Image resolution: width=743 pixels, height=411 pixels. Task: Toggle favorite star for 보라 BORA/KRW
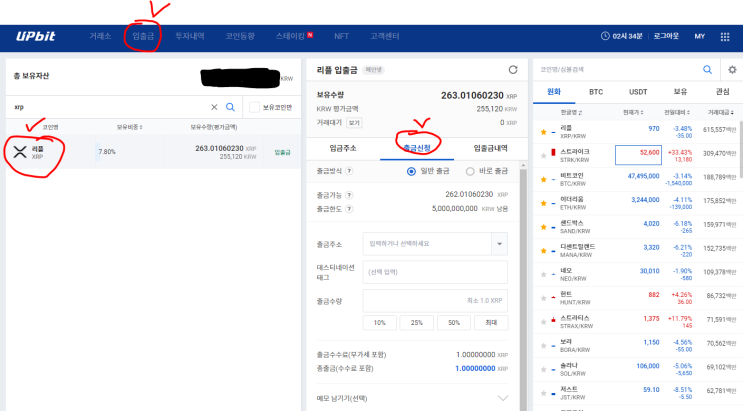[x=544, y=346]
